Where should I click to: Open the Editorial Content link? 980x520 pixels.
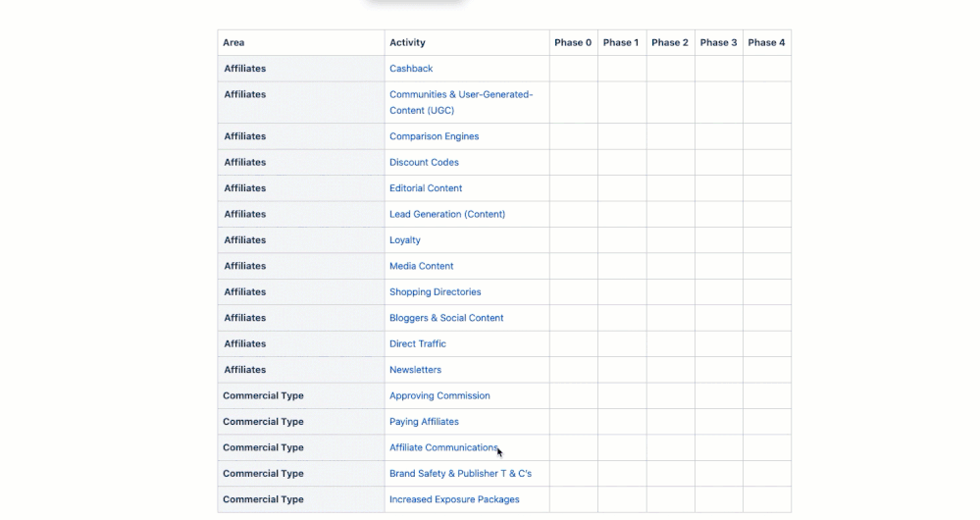pyautogui.click(x=426, y=188)
